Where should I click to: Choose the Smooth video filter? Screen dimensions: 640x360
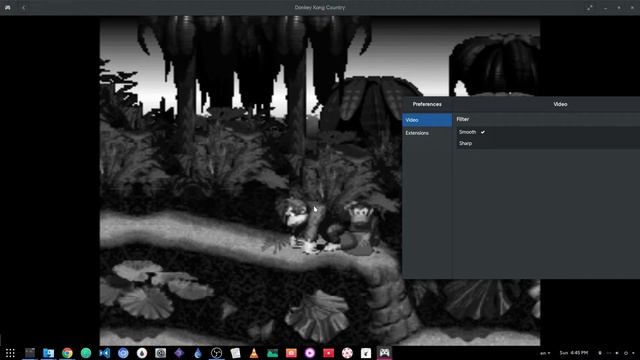548,132
